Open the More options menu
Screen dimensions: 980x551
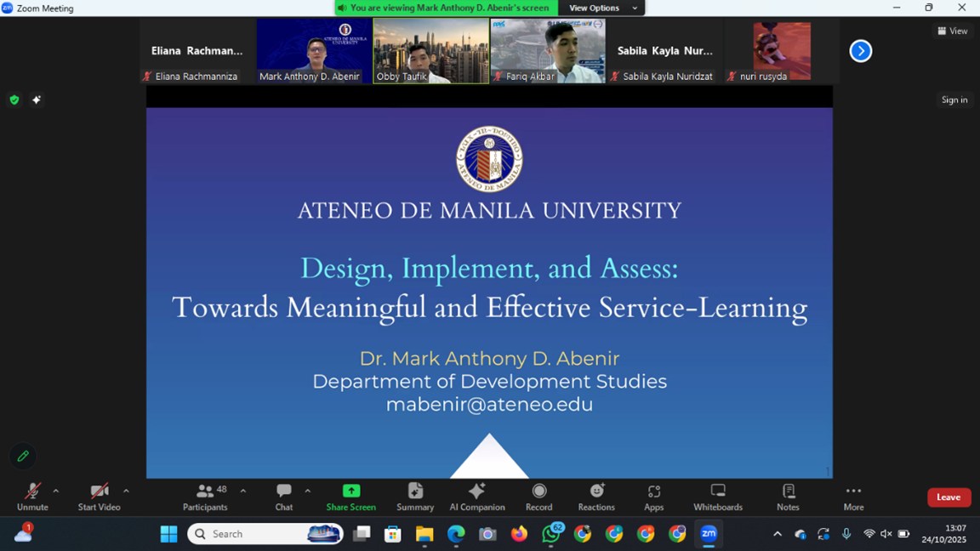pyautogui.click(x=854, y=497)
